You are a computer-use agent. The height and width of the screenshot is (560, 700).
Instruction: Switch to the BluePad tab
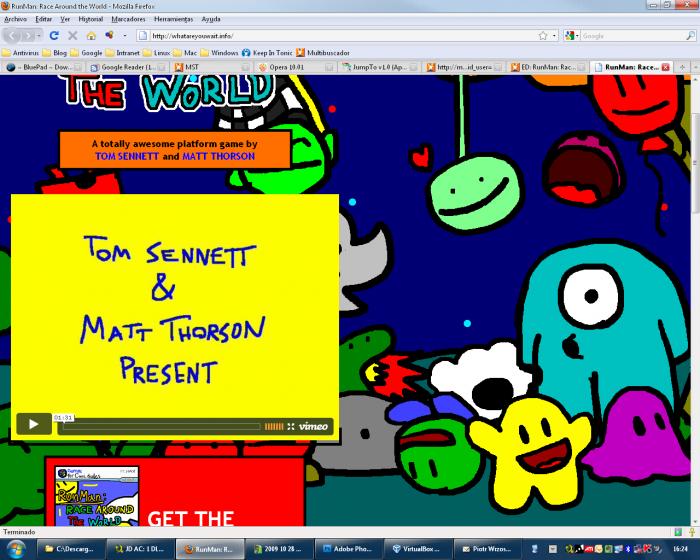43,67
